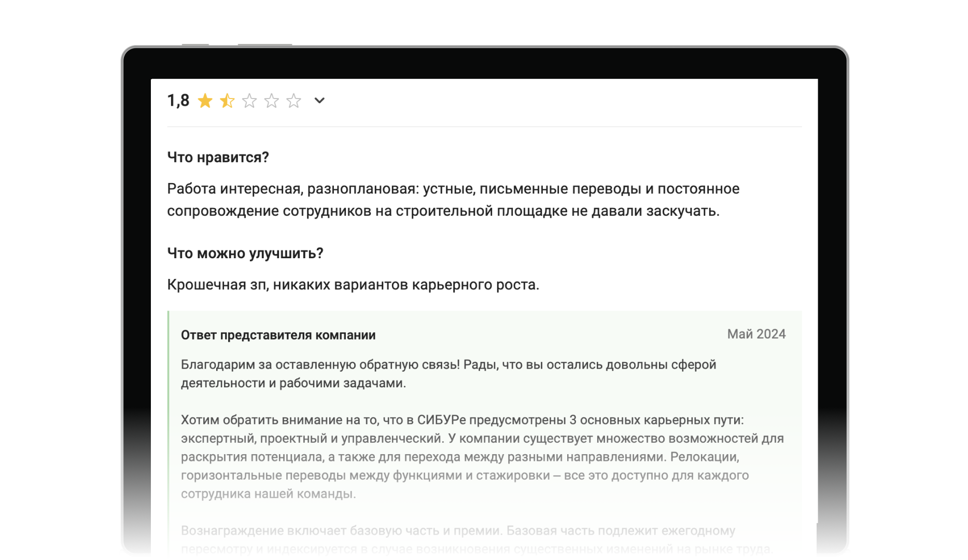
Task: Click the third empty rating star
Action: pos(249,101)
